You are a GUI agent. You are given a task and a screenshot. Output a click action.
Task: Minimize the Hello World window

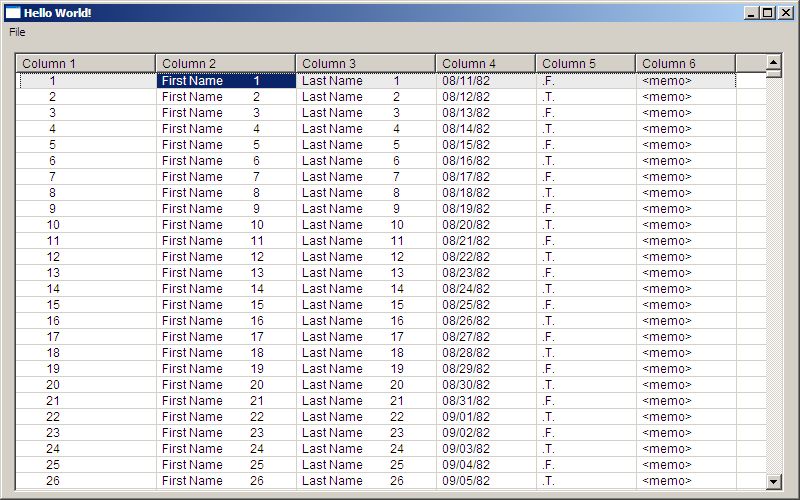751,13
